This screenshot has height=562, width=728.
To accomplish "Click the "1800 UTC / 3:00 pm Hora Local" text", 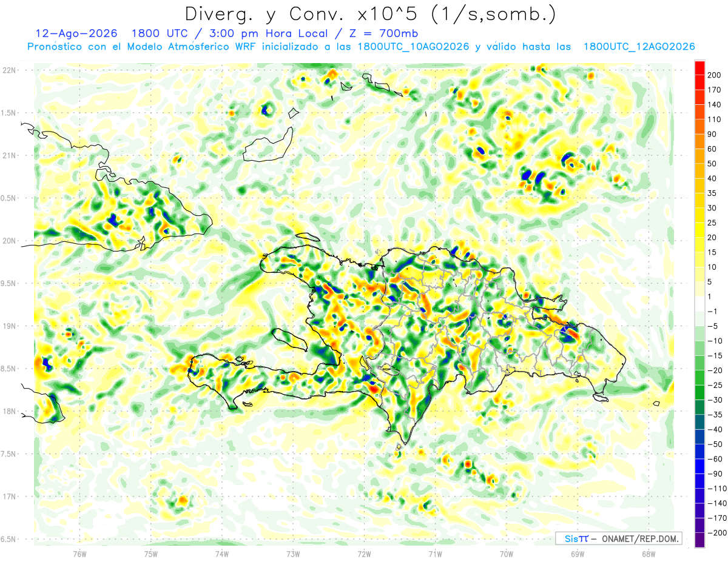I will [230, 33].
